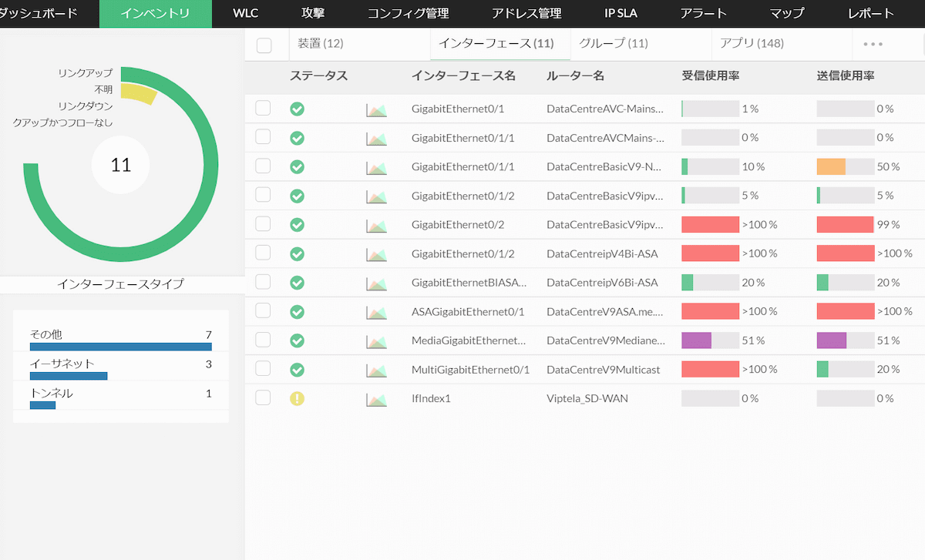925x560 pixels.
Task: Sort by the インターフェース名 column header
Action: coord(463,76)
